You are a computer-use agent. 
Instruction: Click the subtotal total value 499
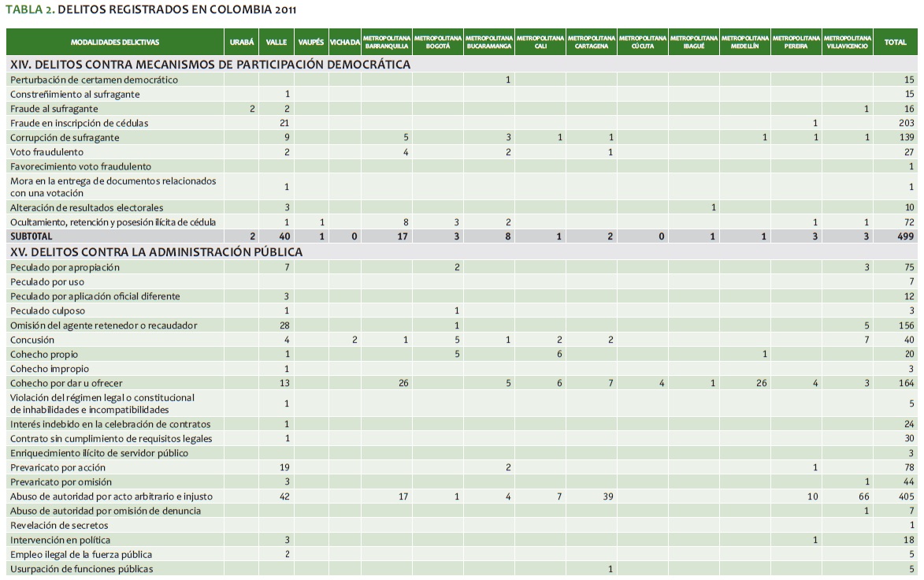904,236
